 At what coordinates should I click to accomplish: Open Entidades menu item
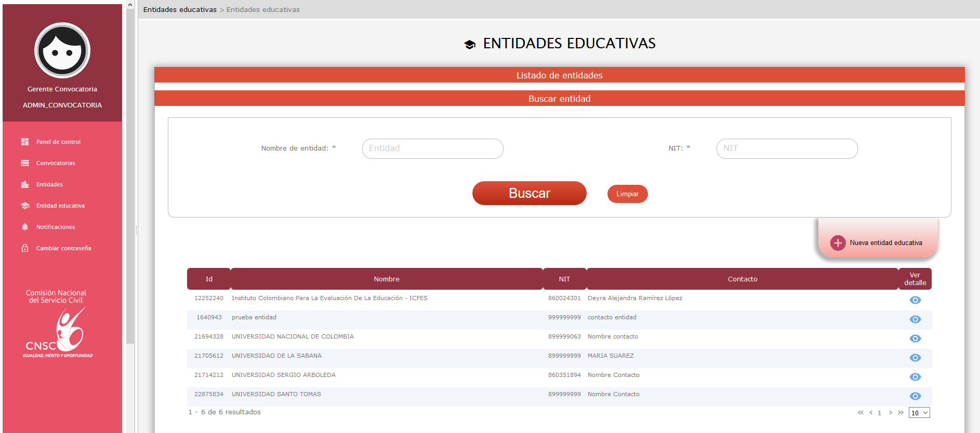tap(49, 184)
